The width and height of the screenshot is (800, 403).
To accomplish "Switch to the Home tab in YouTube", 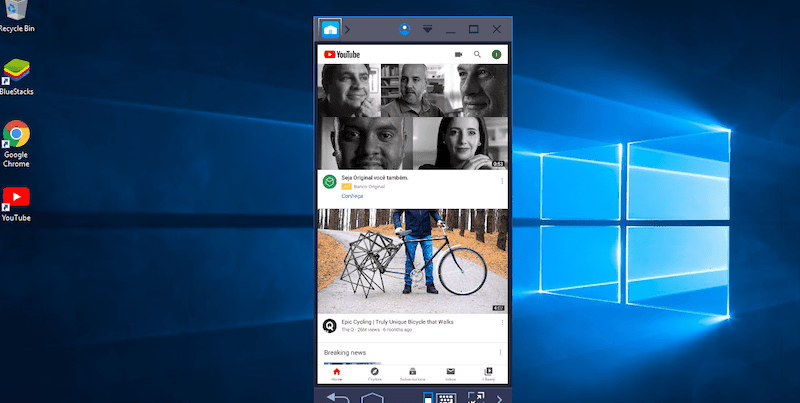I will coord(336,374).
